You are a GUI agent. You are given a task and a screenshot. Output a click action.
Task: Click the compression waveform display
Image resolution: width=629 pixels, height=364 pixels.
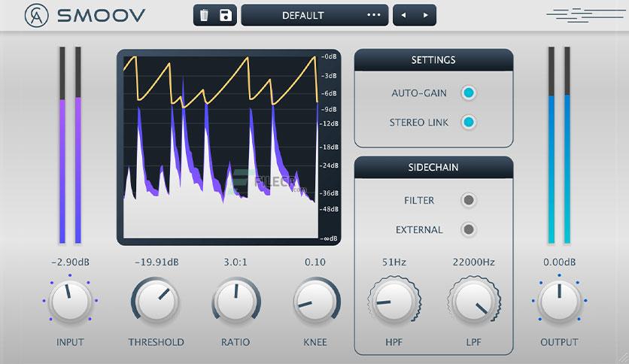[x=220, y=147]
